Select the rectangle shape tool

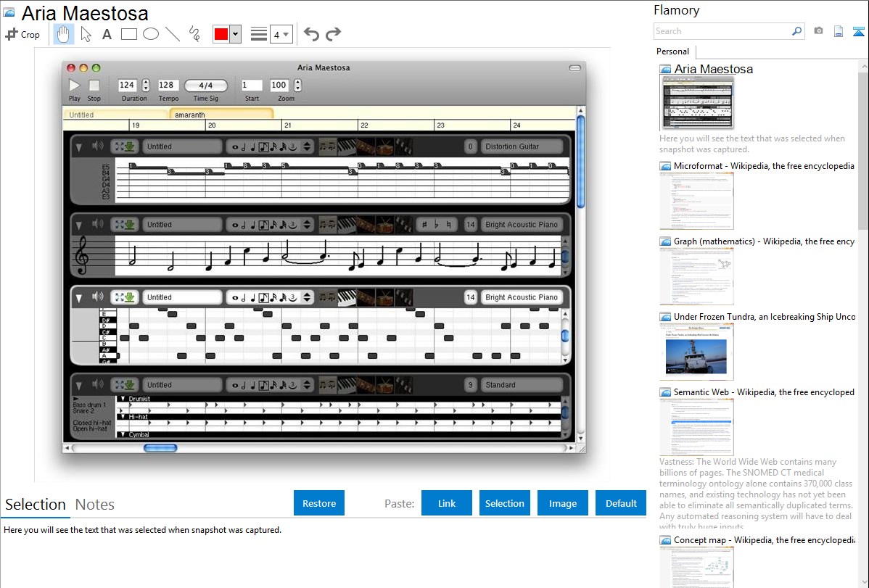click(129, 34)
